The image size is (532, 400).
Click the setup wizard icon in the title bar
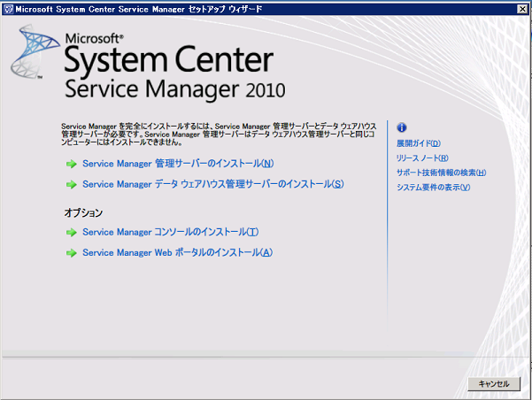8,8
